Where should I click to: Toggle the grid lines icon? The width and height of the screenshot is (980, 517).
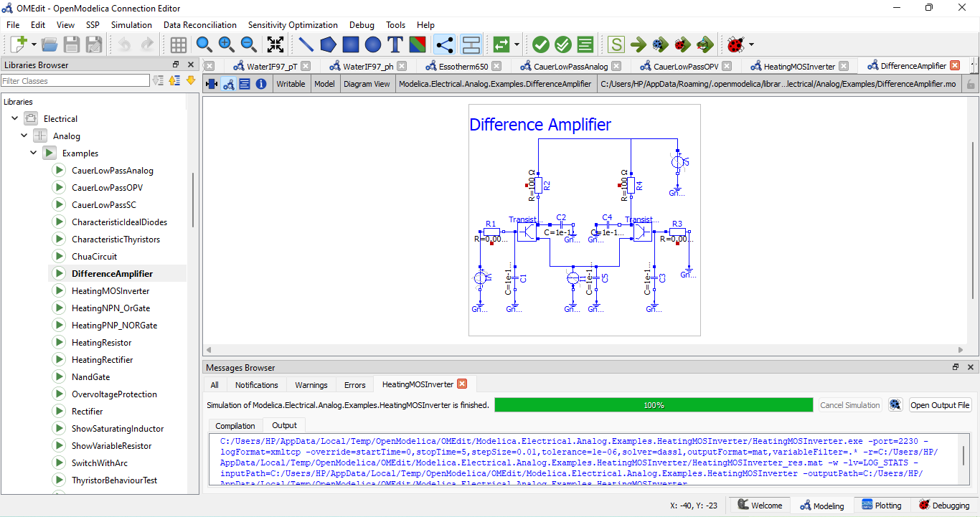pos(179,44)
